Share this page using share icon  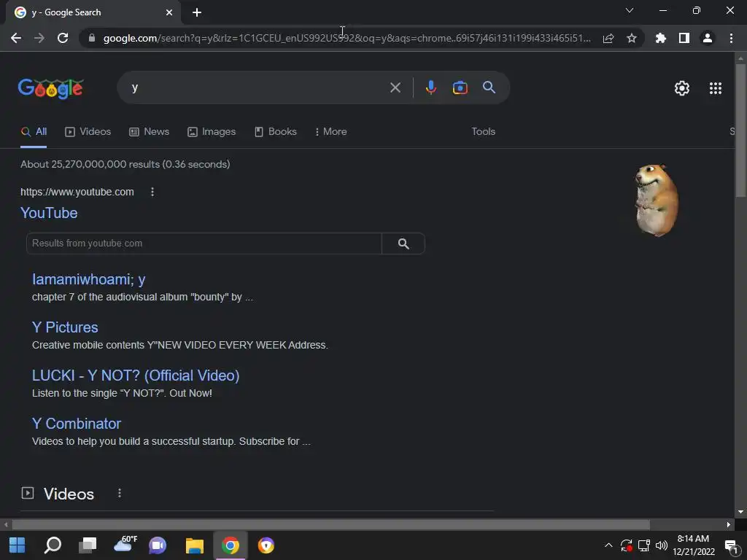click(x=608, y=38)
